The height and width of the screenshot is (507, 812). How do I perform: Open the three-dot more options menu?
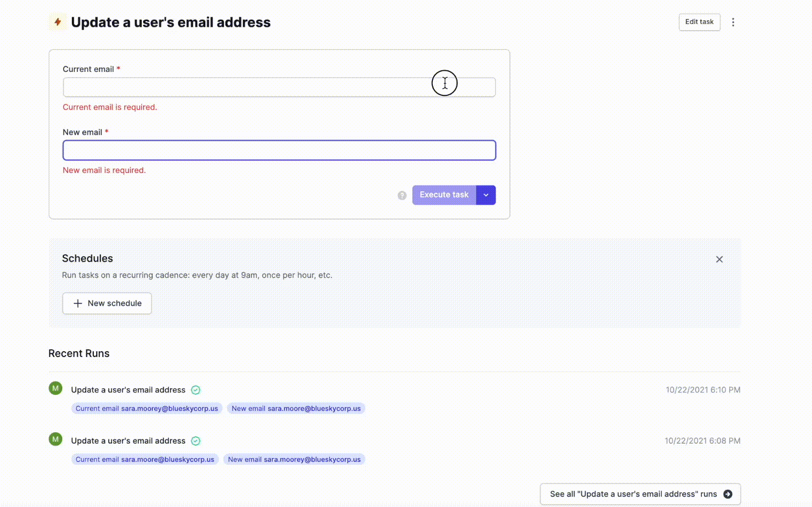[733, 22]
